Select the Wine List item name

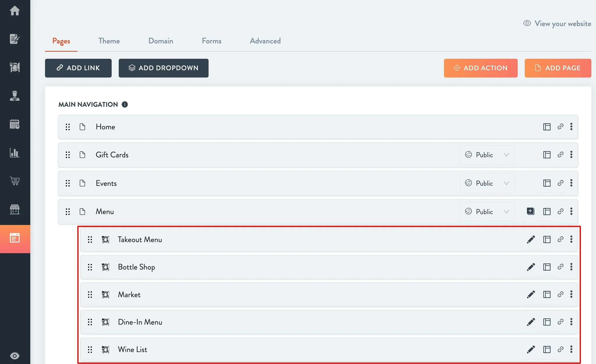tap(132, 349)
